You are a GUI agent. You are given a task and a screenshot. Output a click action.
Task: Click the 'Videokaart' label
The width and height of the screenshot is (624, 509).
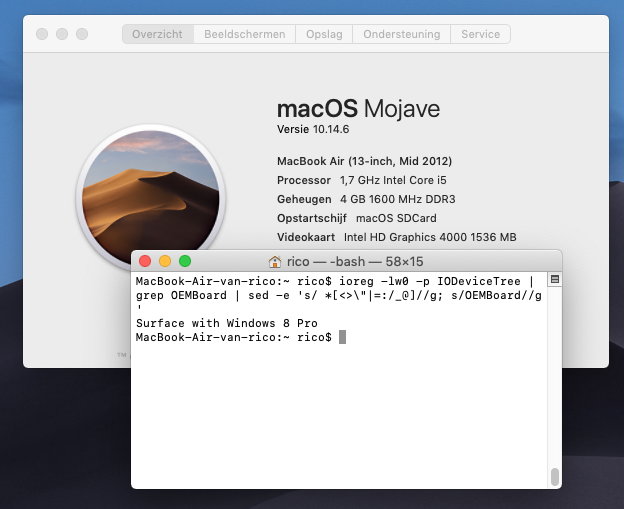tap(306, 237)
